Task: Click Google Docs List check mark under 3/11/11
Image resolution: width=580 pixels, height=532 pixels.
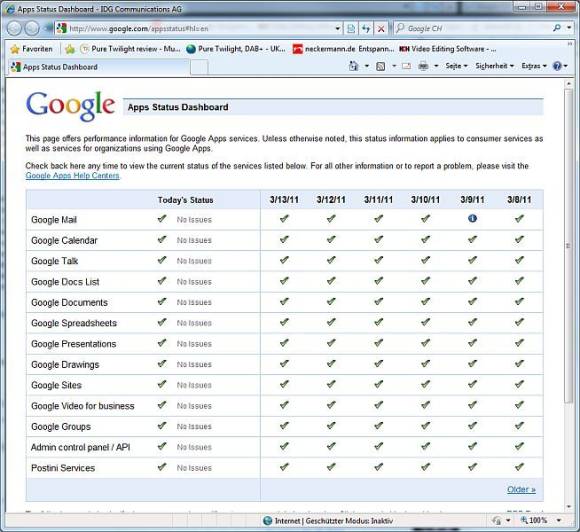Action: (378, 281)
